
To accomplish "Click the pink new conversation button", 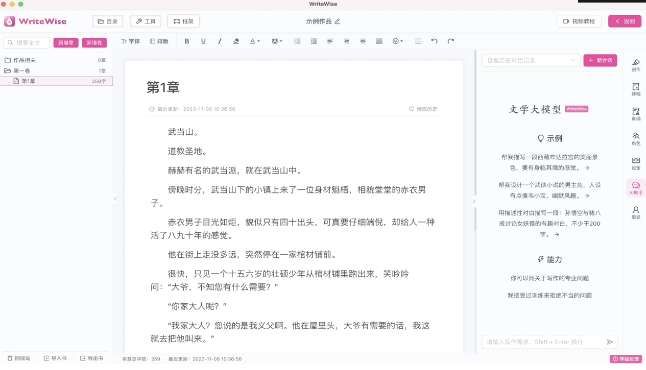I will 600,60.
